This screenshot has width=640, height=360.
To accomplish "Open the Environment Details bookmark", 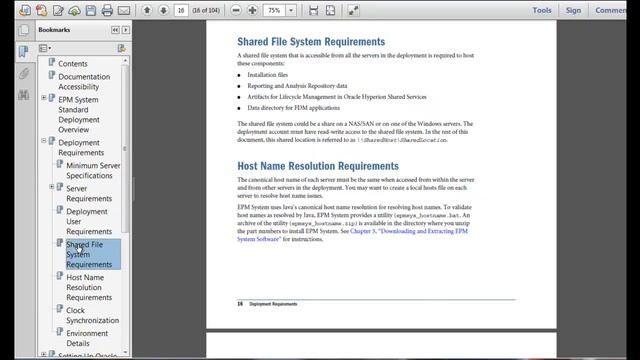I will [x=87, y=338].
